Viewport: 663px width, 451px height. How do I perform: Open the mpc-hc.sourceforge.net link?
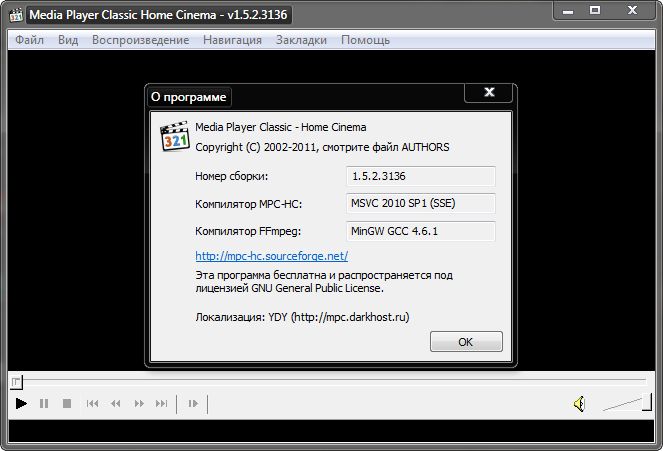(x=271, y=256)
